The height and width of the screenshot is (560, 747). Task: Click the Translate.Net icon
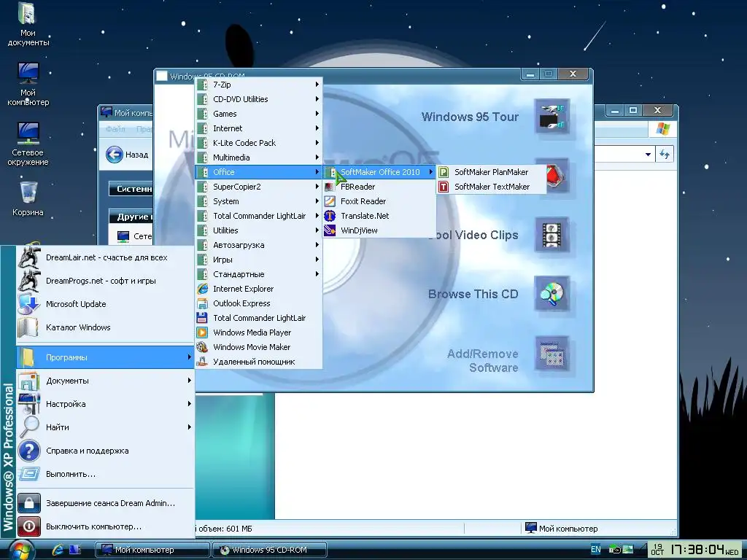(x=330, y=216)
